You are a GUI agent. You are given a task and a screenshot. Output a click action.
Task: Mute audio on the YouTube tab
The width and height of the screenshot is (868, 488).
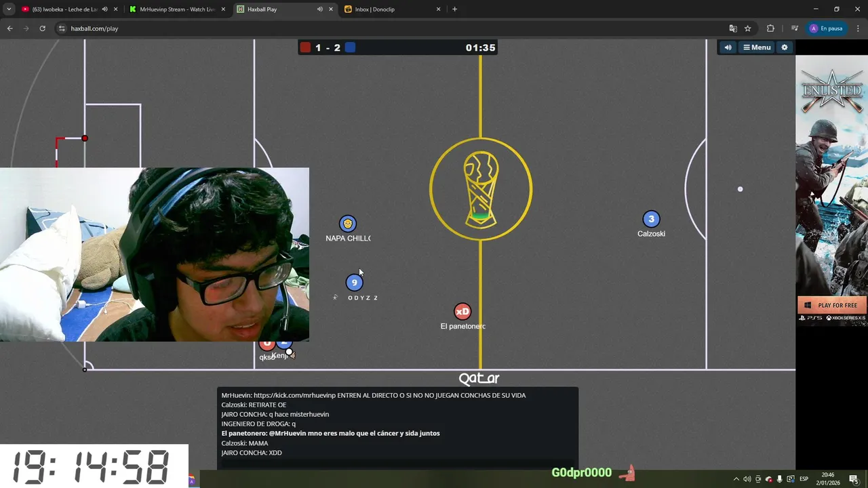point(104,9)
